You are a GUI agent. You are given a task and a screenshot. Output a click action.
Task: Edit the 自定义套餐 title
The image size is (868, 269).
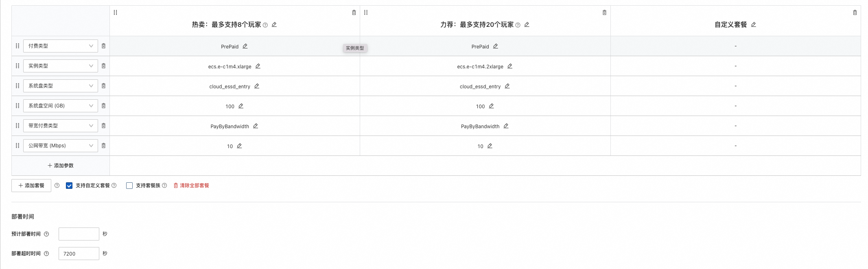click(753, 24)
